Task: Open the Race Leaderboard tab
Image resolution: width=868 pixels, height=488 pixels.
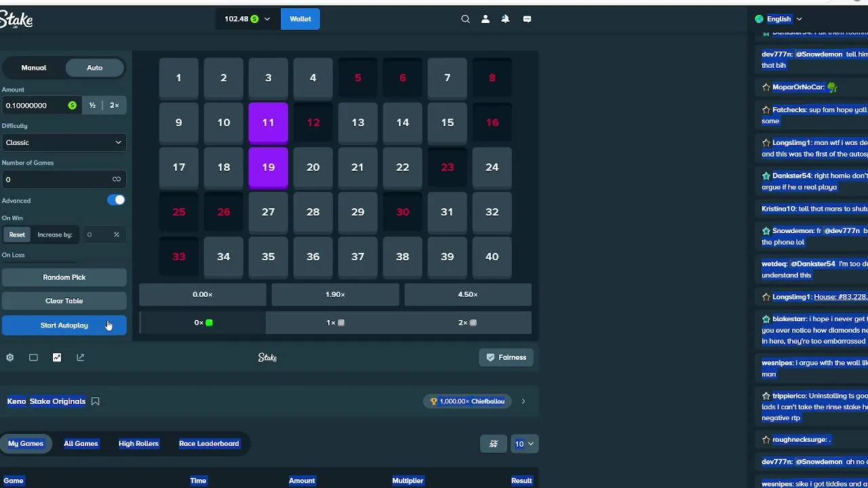Action: [209, 444]
